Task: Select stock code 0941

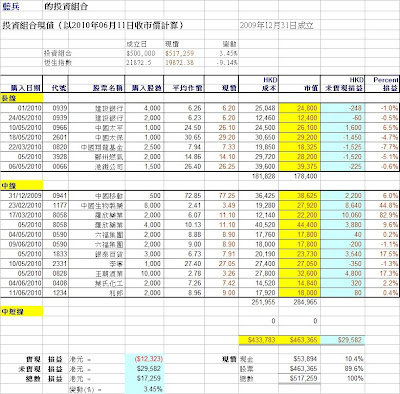Action: 56,196
